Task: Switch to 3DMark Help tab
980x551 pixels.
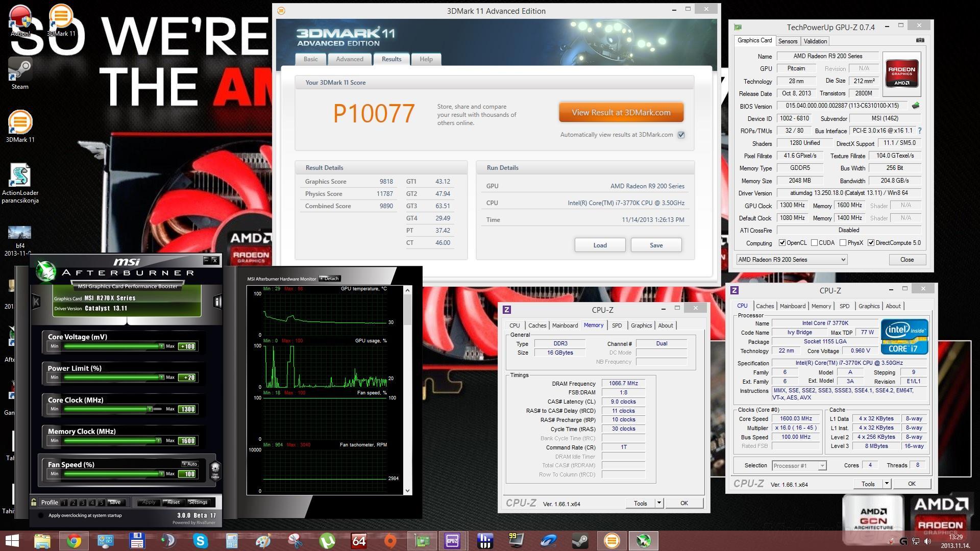Action: (426, 59)
